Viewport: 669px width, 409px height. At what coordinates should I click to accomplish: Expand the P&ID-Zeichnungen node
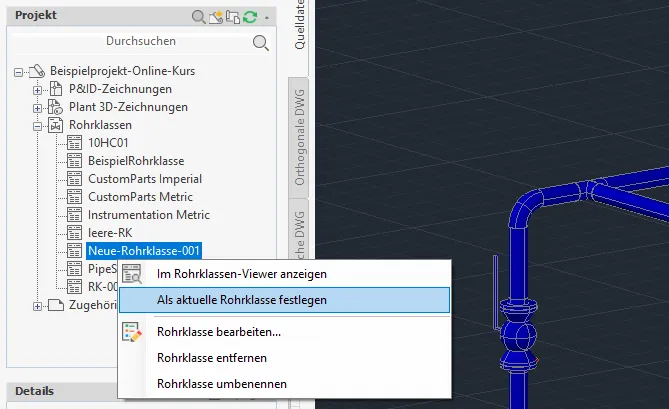38,90
